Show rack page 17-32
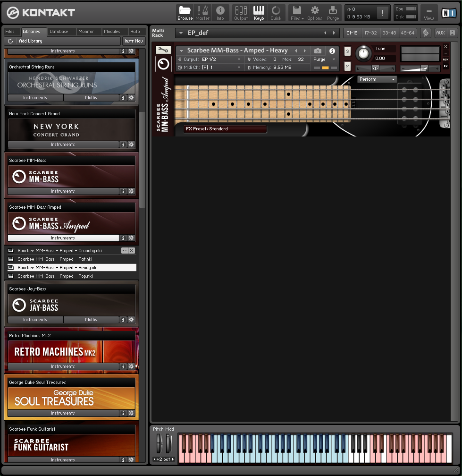The width and height of the screenshot is (462, 476). 370,33
